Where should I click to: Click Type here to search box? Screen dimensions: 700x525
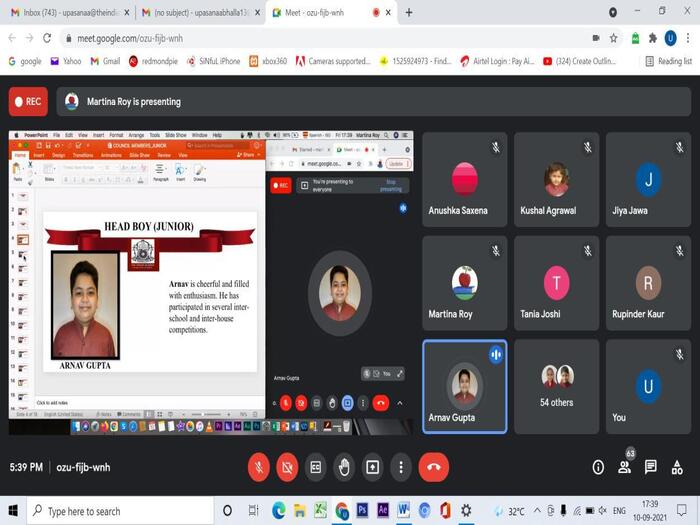point(121,511)
